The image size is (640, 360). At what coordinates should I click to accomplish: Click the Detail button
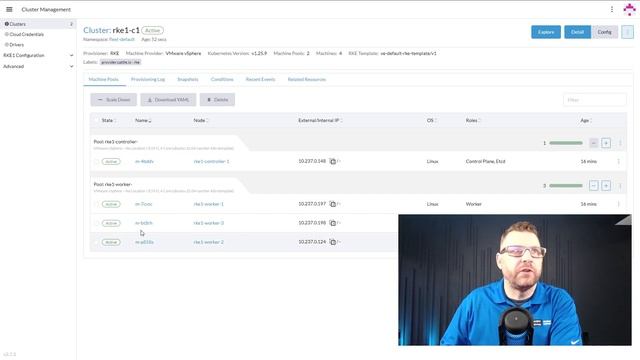pos(577,32)
